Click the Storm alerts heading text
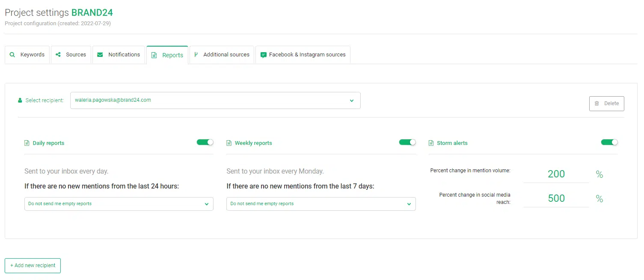This screenshot has height=280, width=644. (x=452, y=143)
